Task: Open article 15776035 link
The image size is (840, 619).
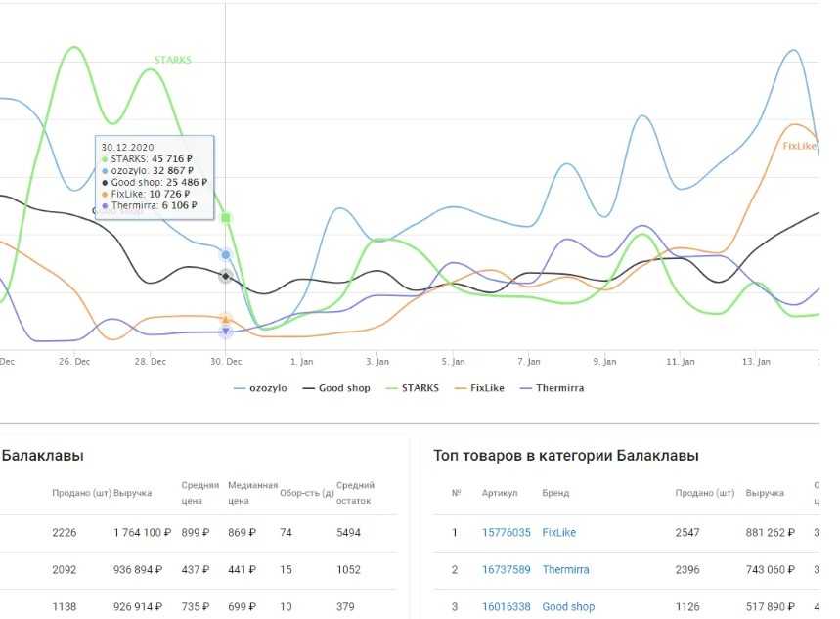Action: click(x=506, y=533)
